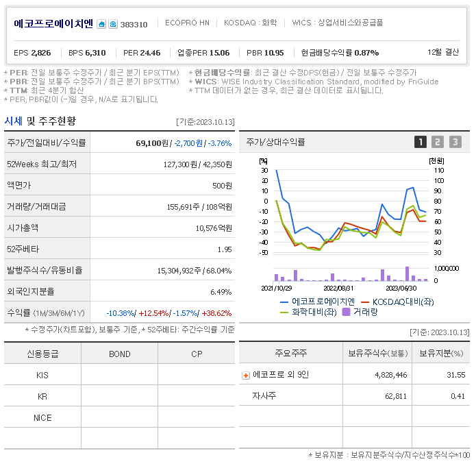Open the phone contact icon beside stock code

tap(113, 24)
